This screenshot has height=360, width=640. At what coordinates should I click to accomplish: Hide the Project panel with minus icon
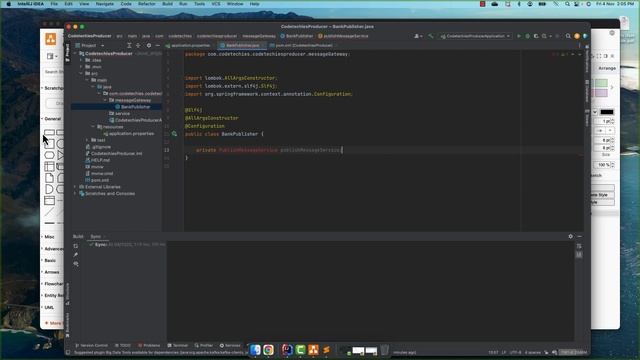(x=158, y=45)
